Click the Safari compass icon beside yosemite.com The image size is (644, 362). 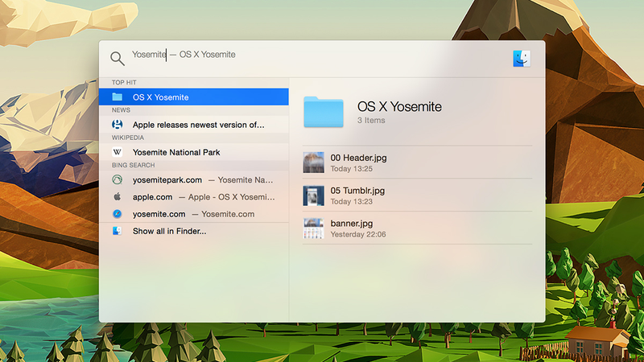coord(118,214)
